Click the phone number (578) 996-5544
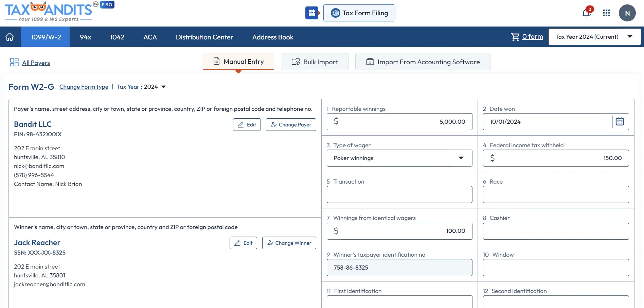Image resolution: width=644 pixels, height=308 pixels. coord(34,175)
